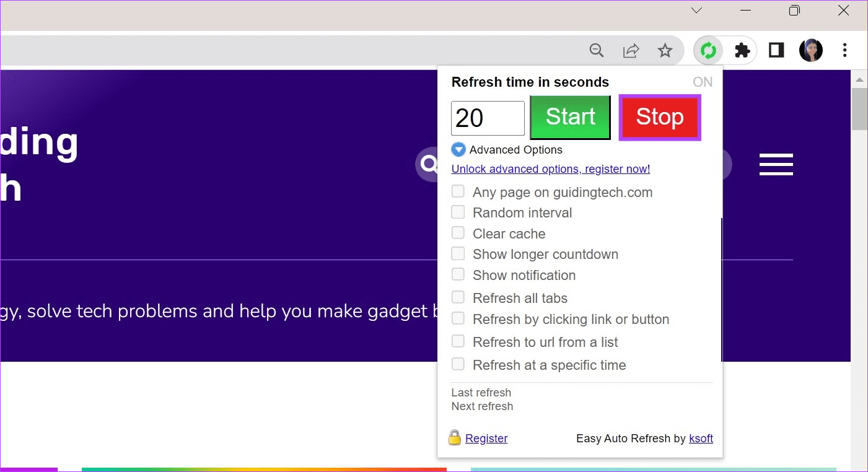The height and width of the screenshot is (472, 868).
Task: Open the site hamburger menu
Action: pos(776,165)
